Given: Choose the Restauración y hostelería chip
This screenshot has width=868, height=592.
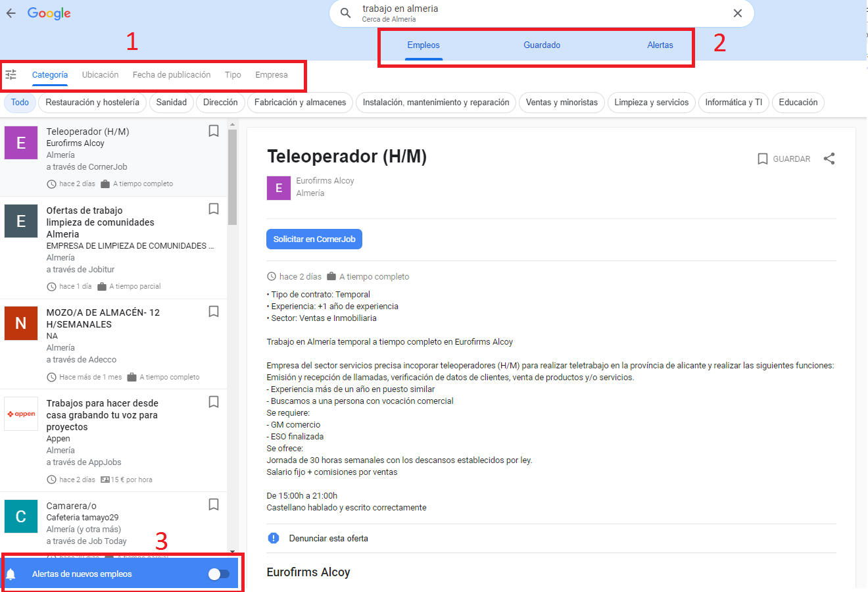Looking at the screenshot, I should tap(93, 103).
